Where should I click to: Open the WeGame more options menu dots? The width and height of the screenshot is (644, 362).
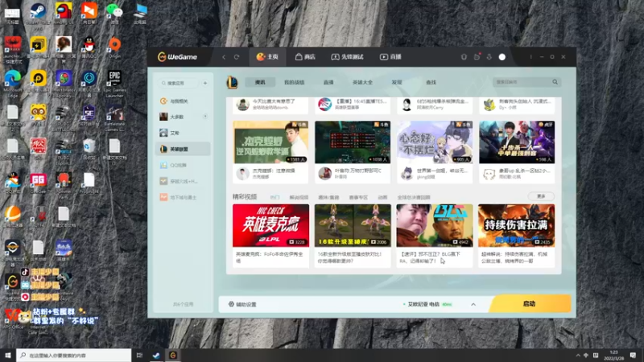(x=530, y=57)
